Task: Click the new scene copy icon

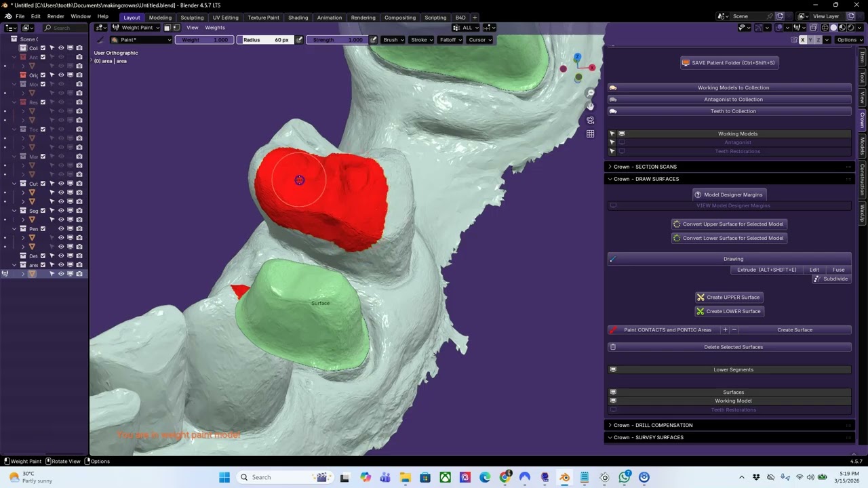Action: (780, 16)
